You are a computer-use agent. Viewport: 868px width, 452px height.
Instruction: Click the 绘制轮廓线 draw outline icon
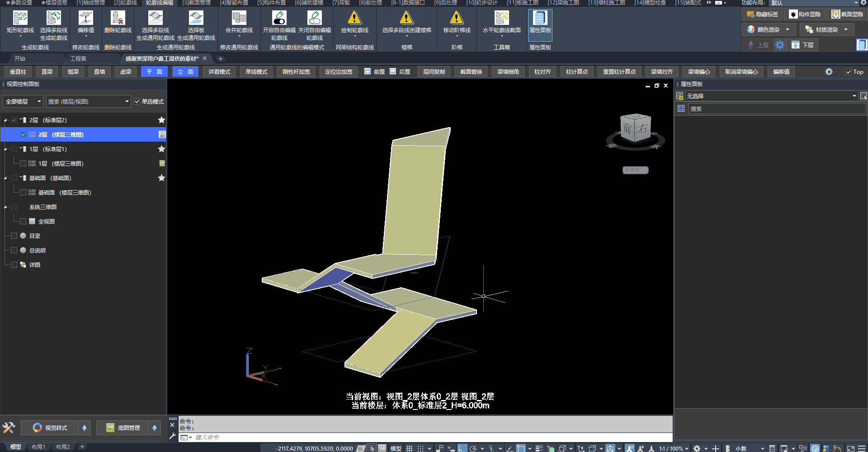(x=354, y=19)
